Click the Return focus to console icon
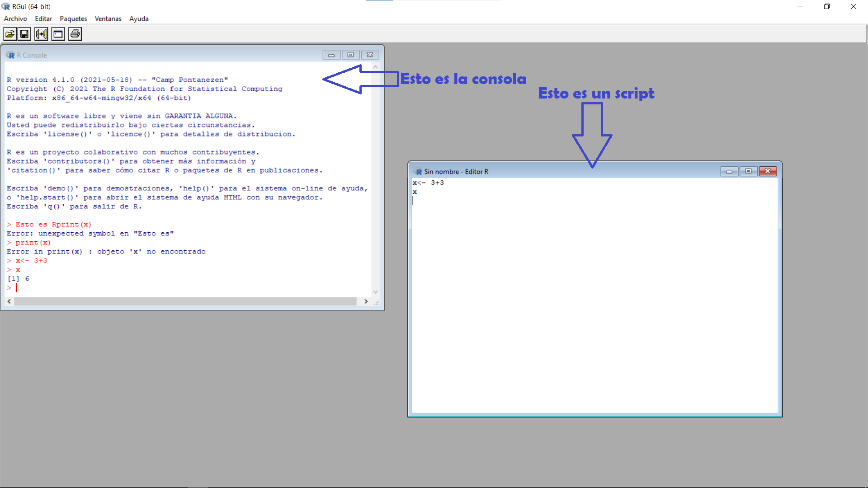Image resolution: width=868 pixels, height=488 pixels. 58,34
